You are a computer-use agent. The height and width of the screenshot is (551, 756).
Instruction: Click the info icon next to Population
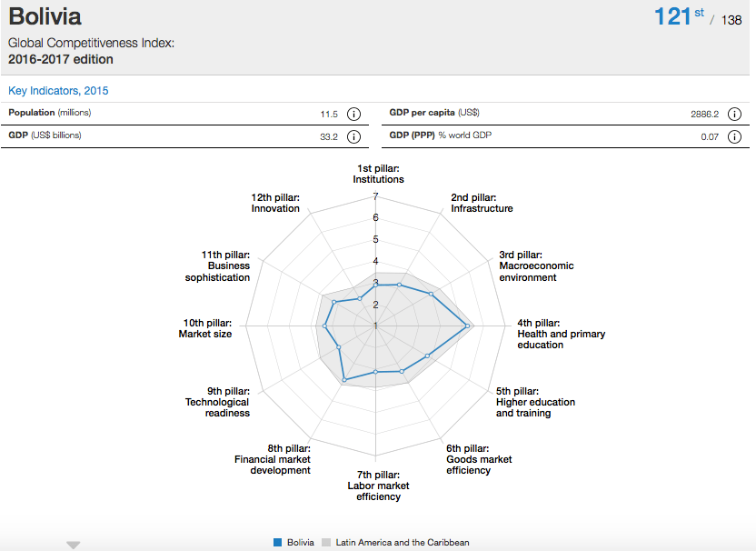(x=353, y=114)
